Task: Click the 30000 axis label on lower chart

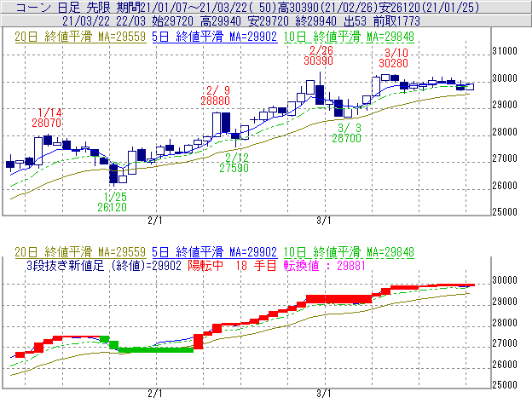Action: click(x=505, y=280)
